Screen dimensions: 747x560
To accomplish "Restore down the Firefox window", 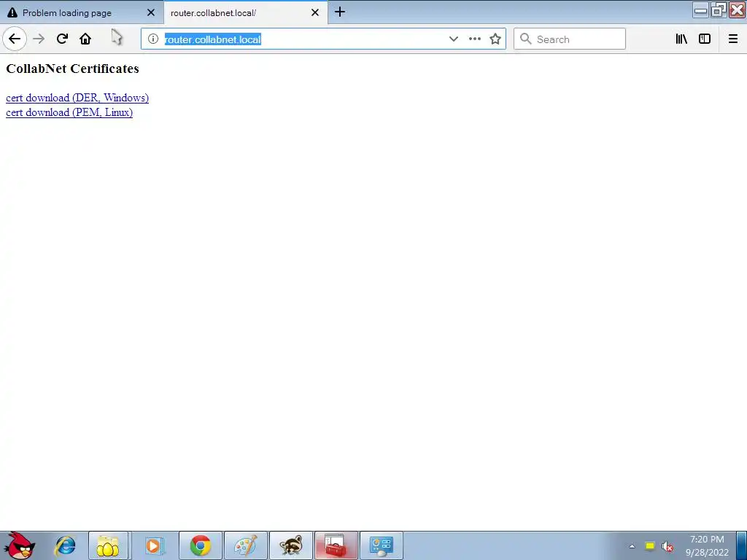I will pyautogui.click(x=719, y=10).
